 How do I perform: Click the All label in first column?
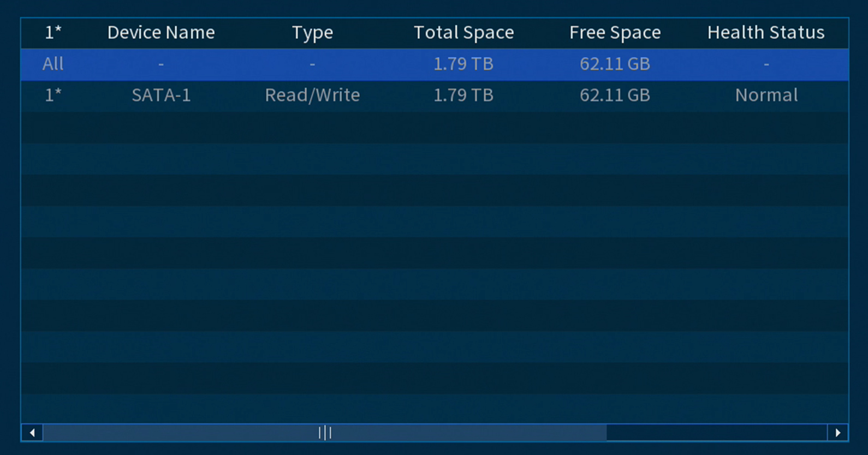click(53, 64)
